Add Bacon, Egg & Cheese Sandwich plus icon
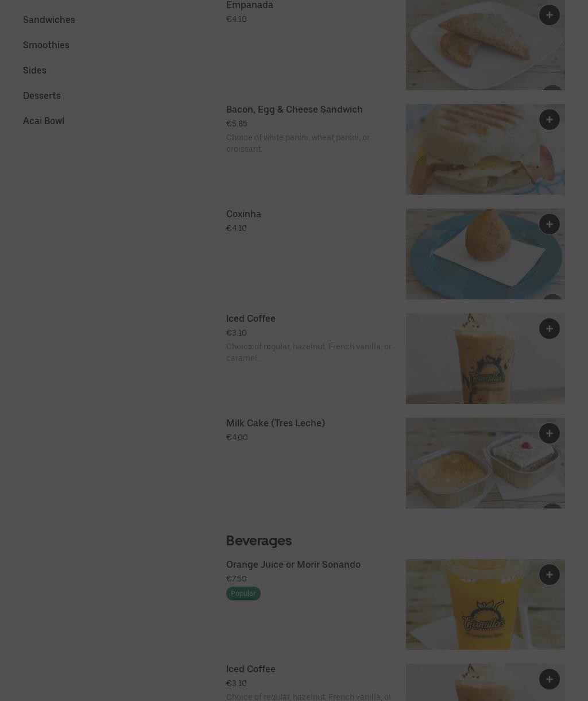Screen dimensions: 588x701 (550, 120)
